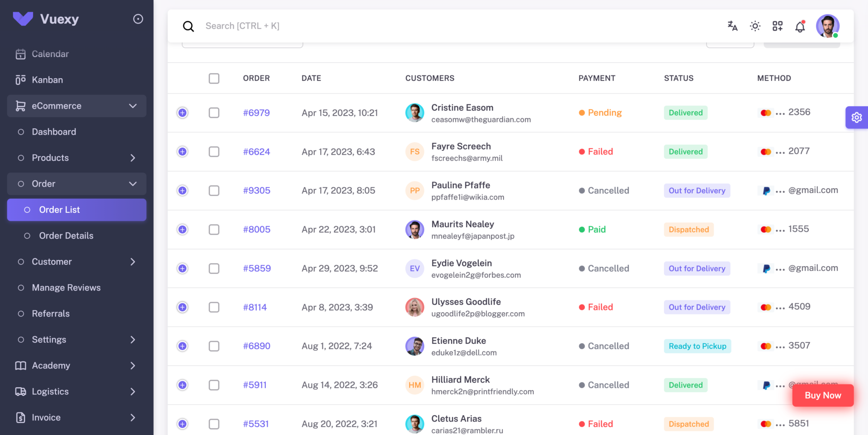The width and height of the screenshot is (868, 435).
Task: Expand row details for order #8114
Action: click(183, 307)
